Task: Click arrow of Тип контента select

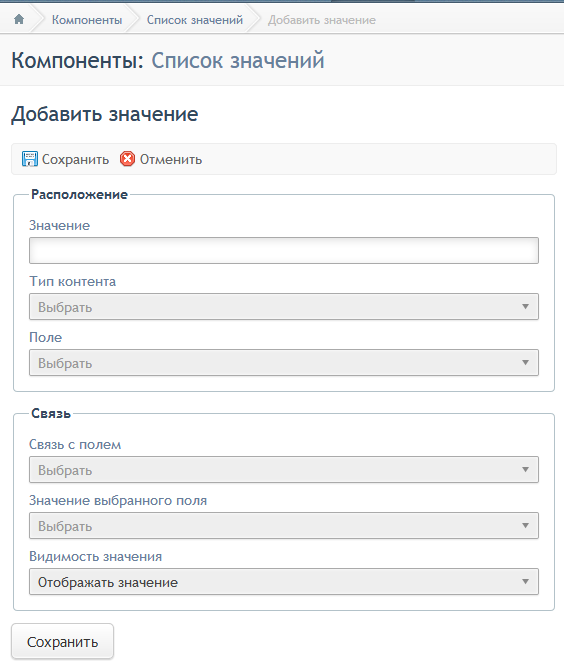Action: pyautogui.click(x=526, y=306)
